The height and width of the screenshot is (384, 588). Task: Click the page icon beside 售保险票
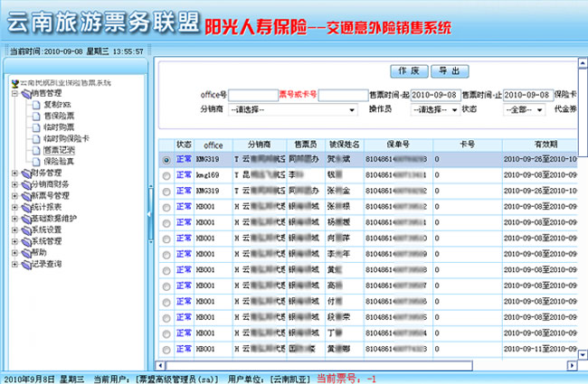[36, 117]
